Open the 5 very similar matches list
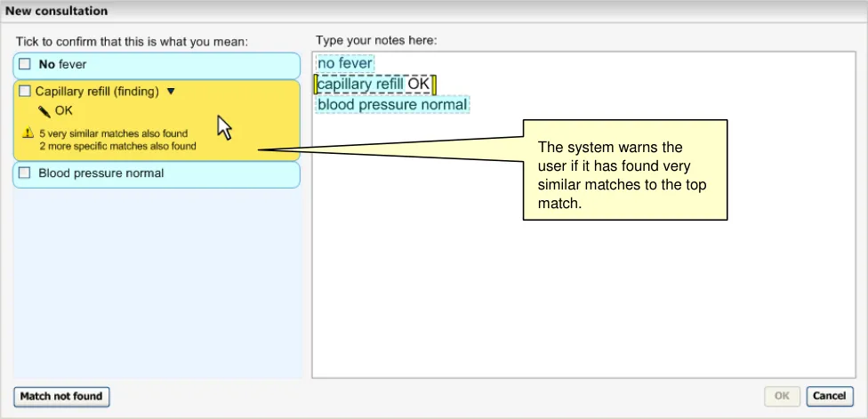The width and height of the screenshot is (868, 419). (113, 134)
